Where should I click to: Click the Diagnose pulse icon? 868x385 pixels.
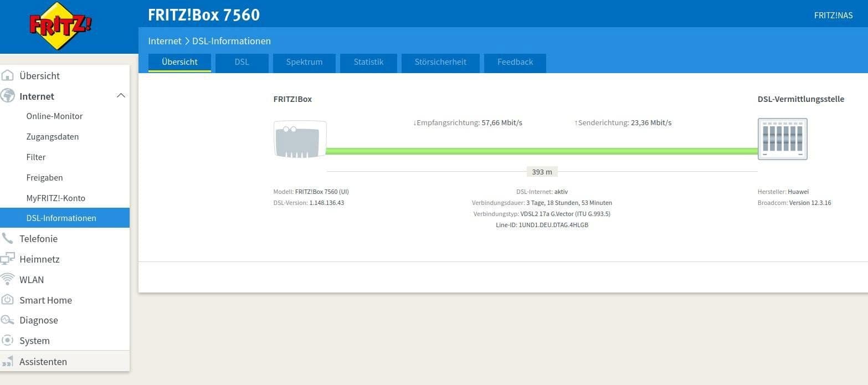coord(8,320)
